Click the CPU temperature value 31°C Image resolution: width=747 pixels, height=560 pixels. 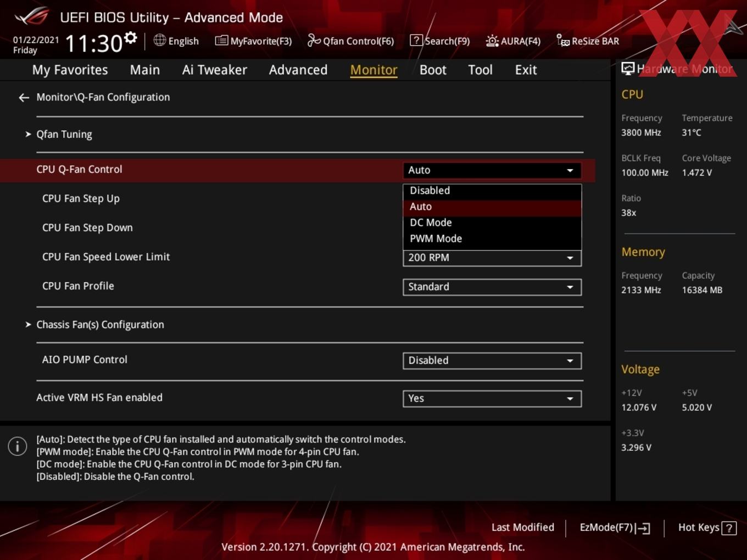point(692,132)
